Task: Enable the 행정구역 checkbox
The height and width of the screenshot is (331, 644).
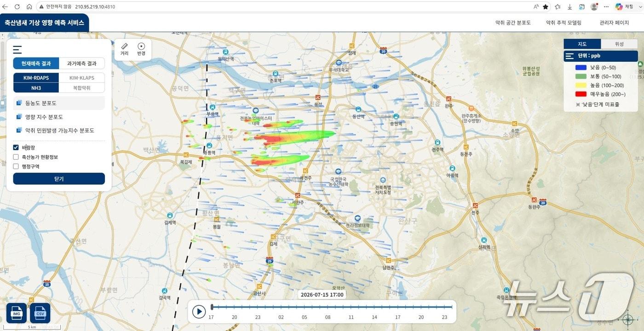Action: point(16,167)
